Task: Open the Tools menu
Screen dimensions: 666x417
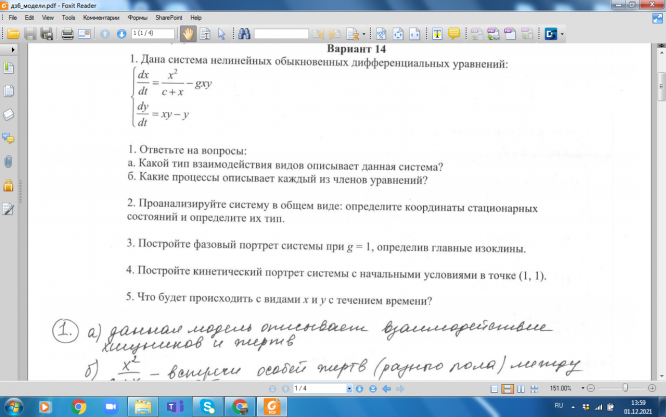Action: [x=68, y=17]
